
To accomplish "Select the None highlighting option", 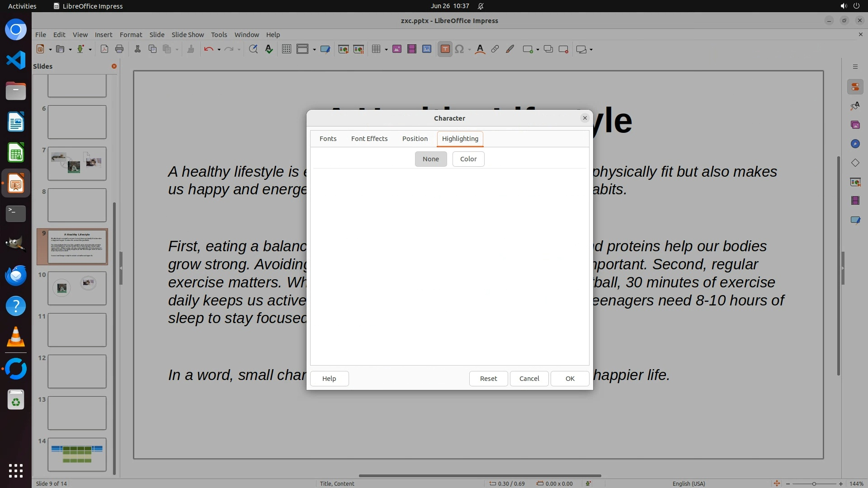I will pyautogui.click(x=430, y=159).
